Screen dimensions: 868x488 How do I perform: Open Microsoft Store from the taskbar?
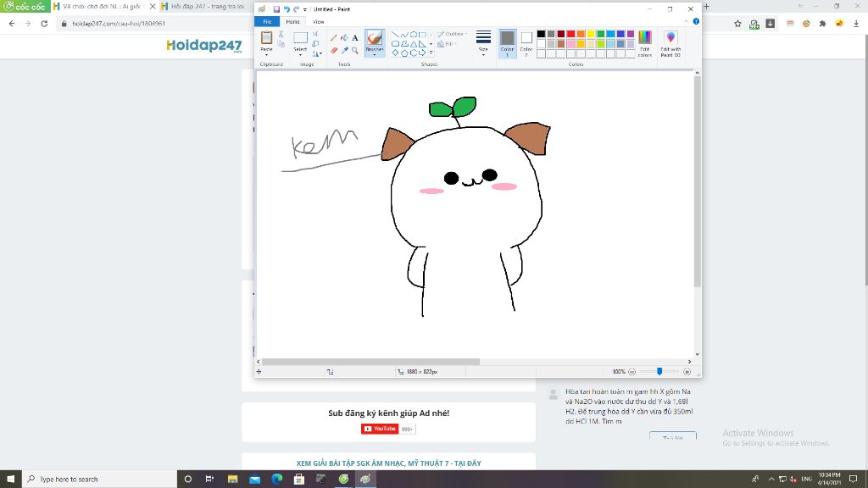299,480
